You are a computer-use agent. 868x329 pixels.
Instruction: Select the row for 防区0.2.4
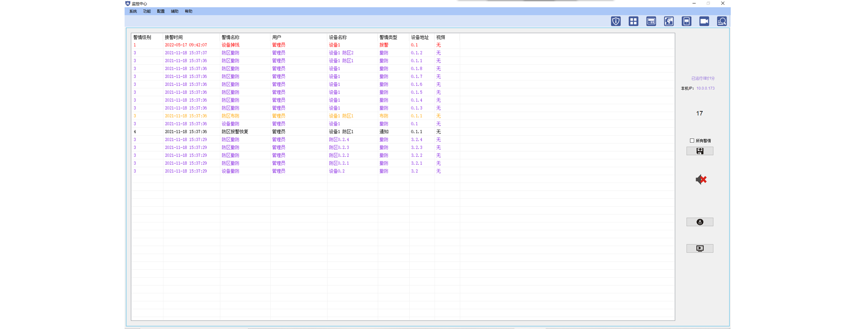click(x=403, y=139)
